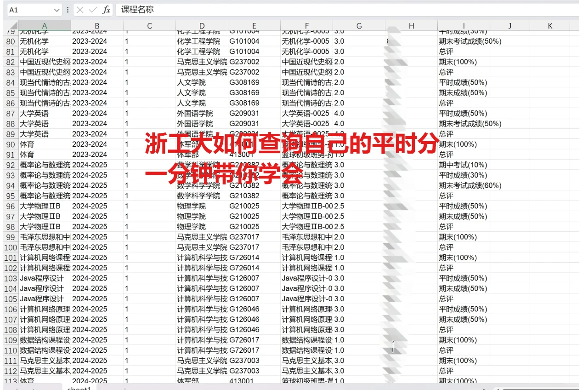Open the Name Box dropdown arrow
This screenshot has height=390, width=588.
coord(57,10)
